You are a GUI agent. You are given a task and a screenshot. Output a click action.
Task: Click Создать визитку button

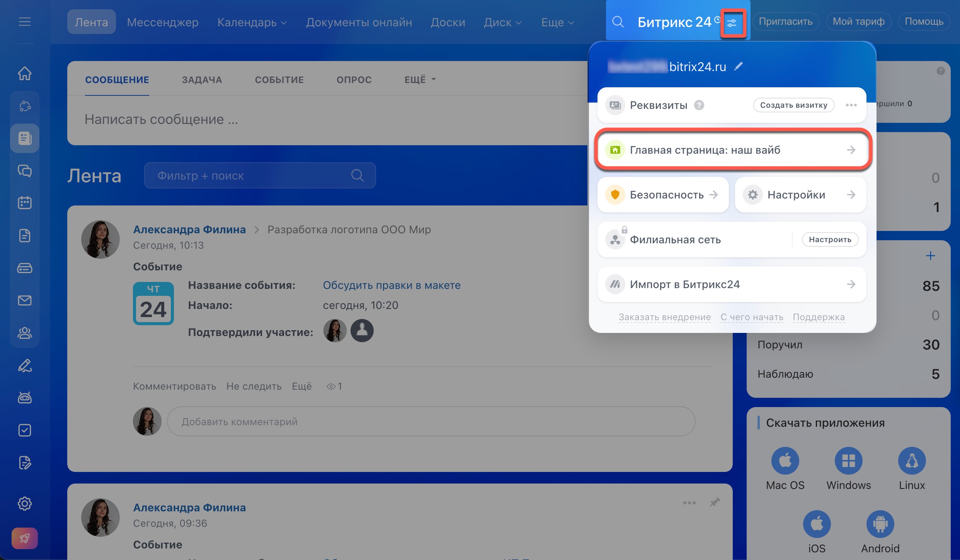(x=794, y=105)
